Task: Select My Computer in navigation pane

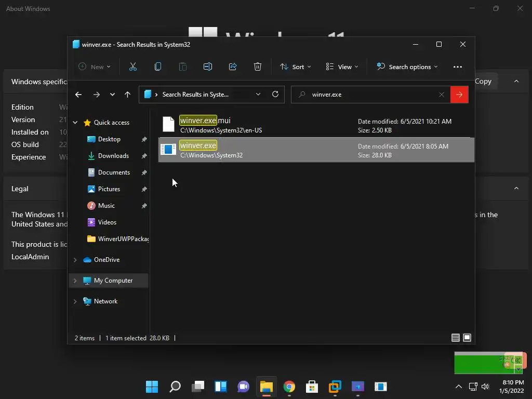Action: pyautogui.click(x=113, y=281)
